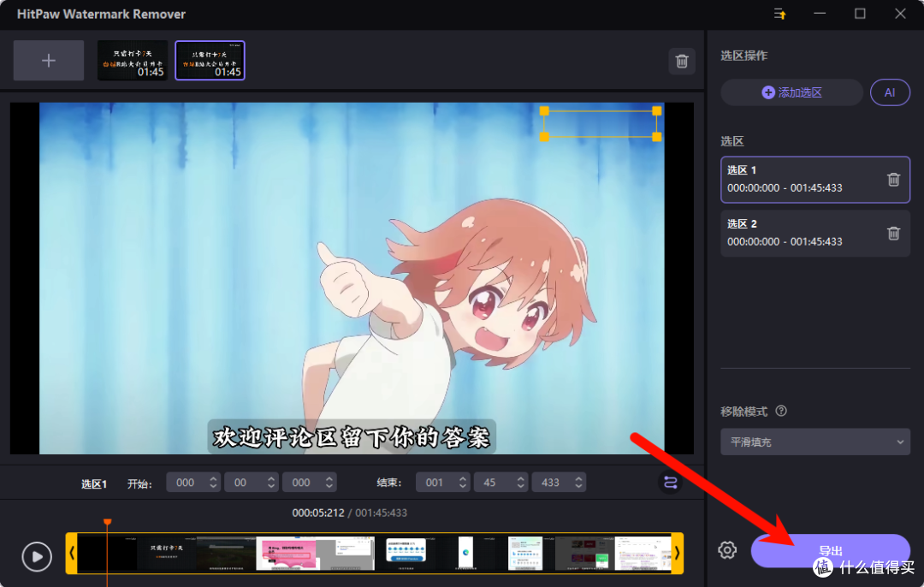This screenshot has height=587, width=924.
Task: Click bottom-right handle of selection box
Action: pos(656,137)
